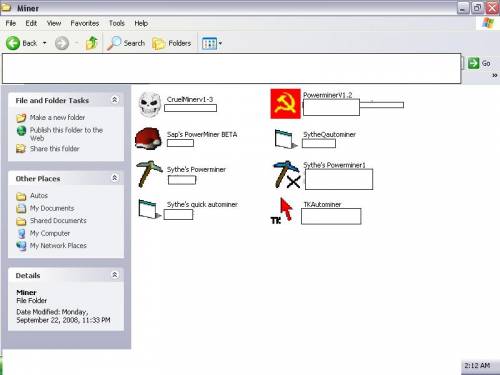This screenshot has width=500, height=375.
Task: Go to Autos folder link
Action: point(39,196)
